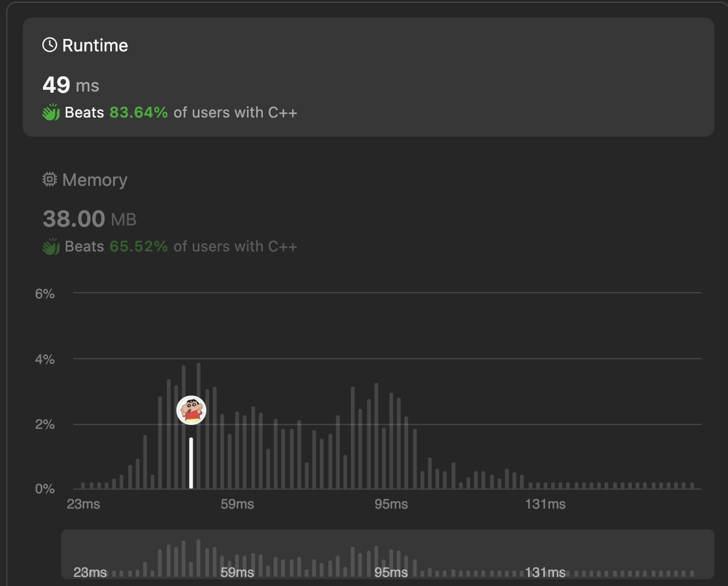Click the clapping hands icon under Memory

tap(51, 246)
